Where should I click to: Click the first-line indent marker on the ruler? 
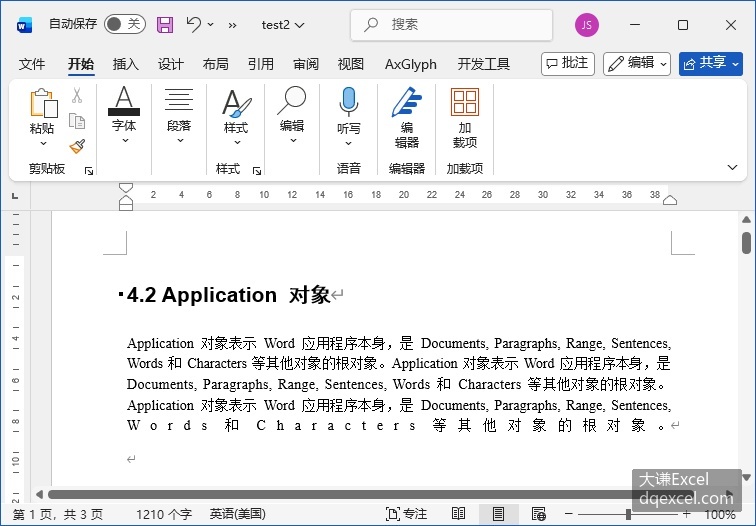click(x=126, y=188)
